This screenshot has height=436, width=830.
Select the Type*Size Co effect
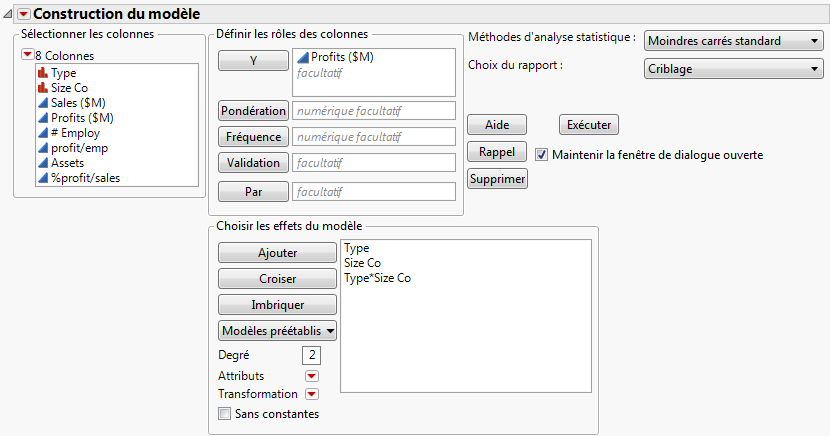(x=377, y=279)
